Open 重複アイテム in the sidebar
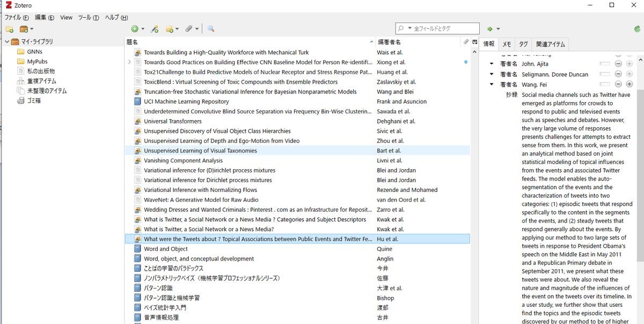This screenshot has height=324, width=644. (41, 81)
